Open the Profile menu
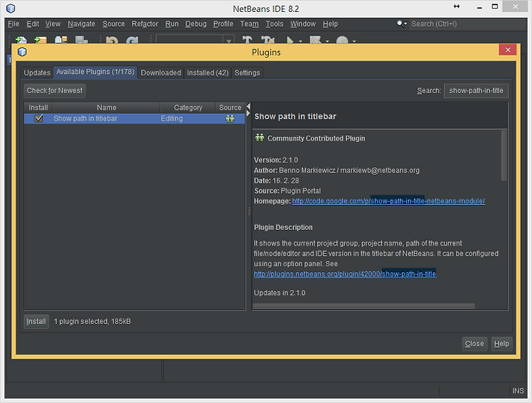The width and height of the screenshot is (532, 403). pyautogui.click(x=223, y=24)
